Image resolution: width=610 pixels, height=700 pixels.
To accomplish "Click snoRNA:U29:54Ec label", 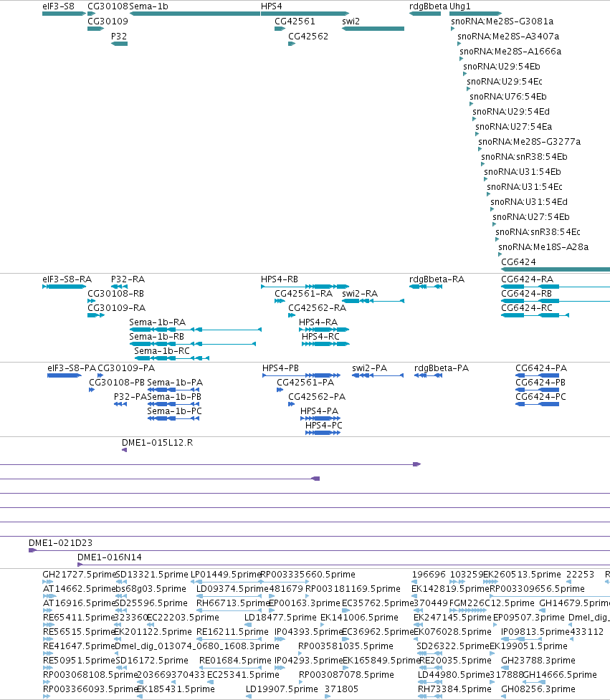I will coord(505,82).
